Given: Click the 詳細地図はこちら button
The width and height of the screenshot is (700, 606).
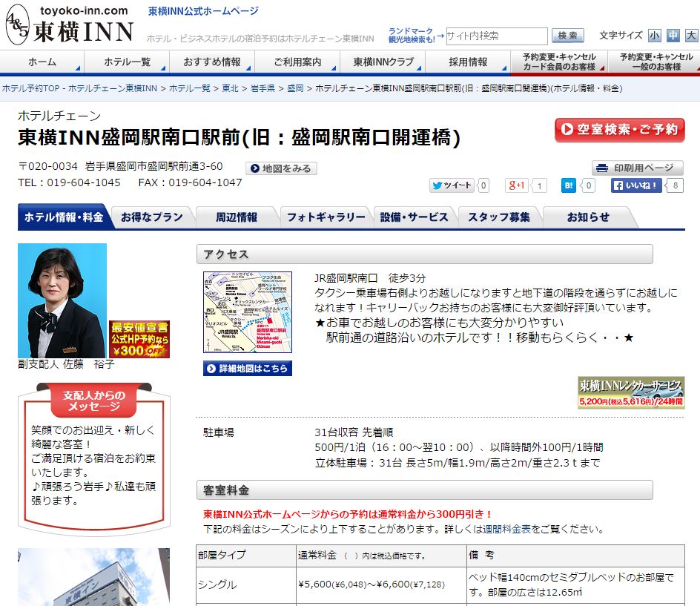Looking at the screenshot, I should coord(248,369).
